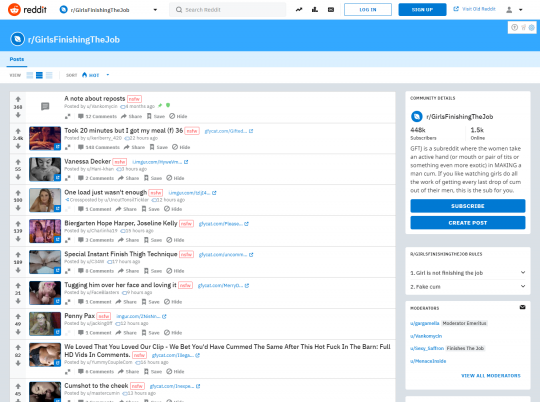This screenshot has width=540, height=402.
Task: Open VIEW ALL MODERATORS link
Action: tap(491, 376)
